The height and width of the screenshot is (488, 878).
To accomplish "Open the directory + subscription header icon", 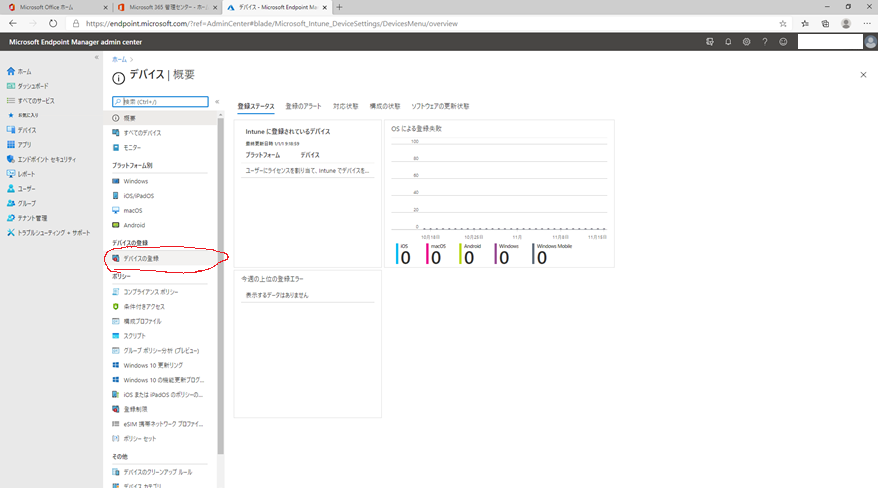I will click(709, 42).
